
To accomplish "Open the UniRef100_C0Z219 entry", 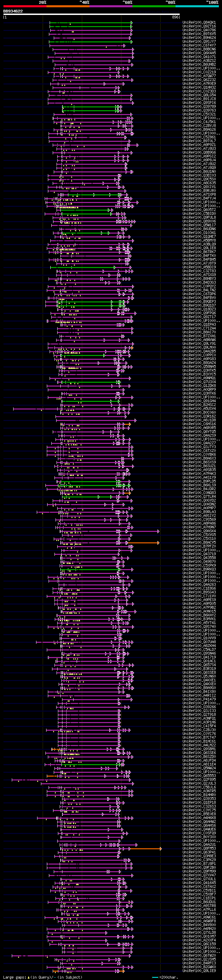I will pyautogui.click(x=199, y=72).
